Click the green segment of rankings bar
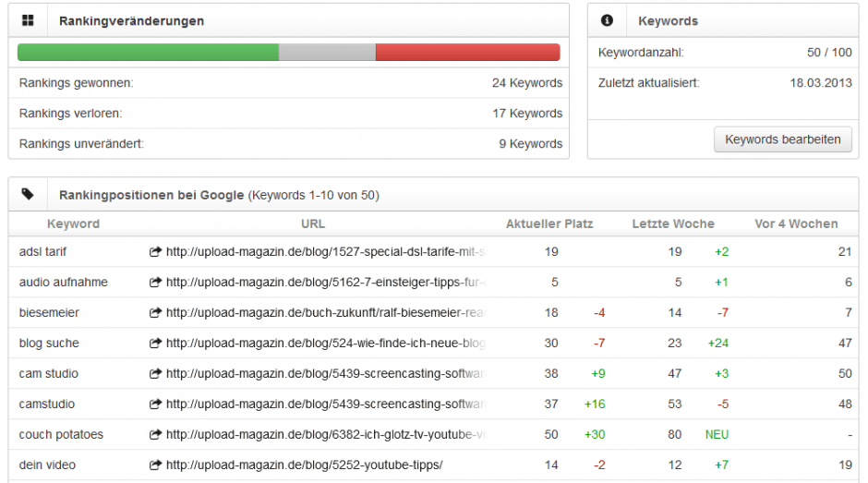Viewport: 868px width, 483px height. pyautogui.click(x=148, y=53)
